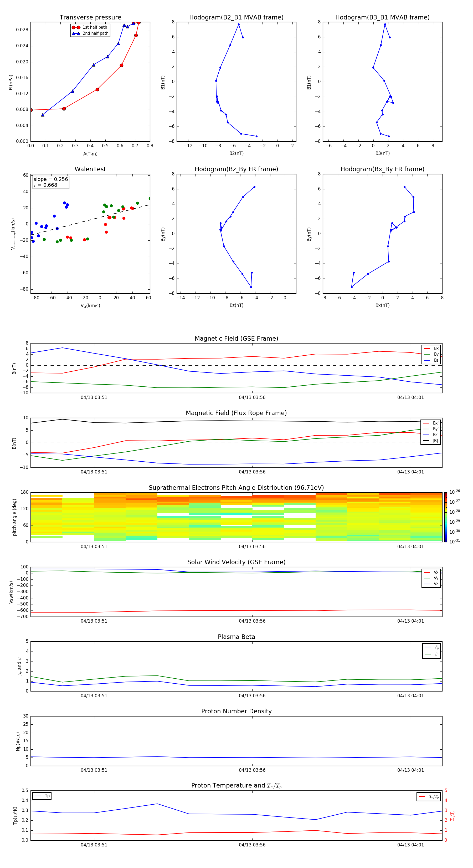Click the 'Tp(10⁶K)' axis label

coord(15,816)
